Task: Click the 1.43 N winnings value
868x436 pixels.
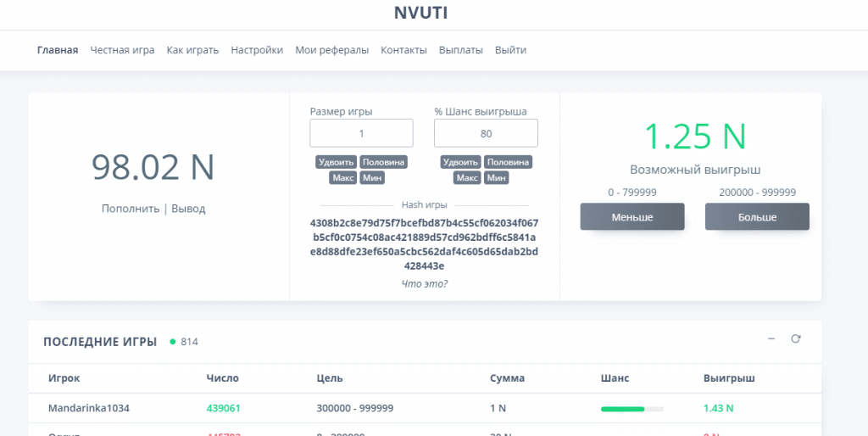Action: point(719,408)
